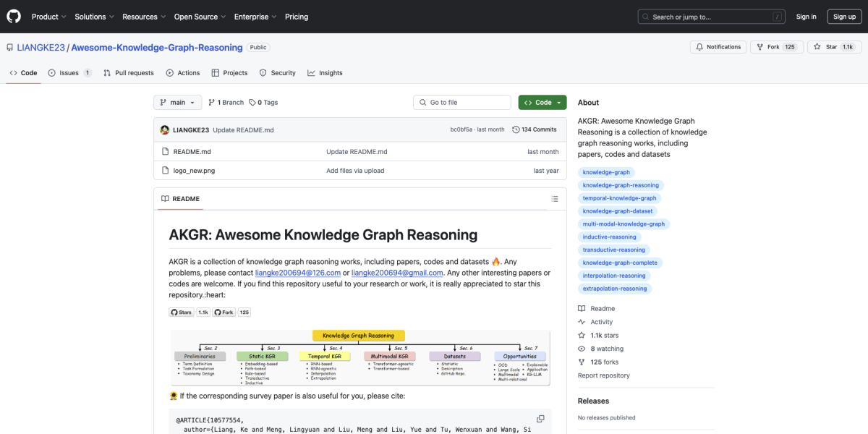Switch to the Pull requests tab
This screenshot has height=434, width=868.
click(x=129, y=73)
